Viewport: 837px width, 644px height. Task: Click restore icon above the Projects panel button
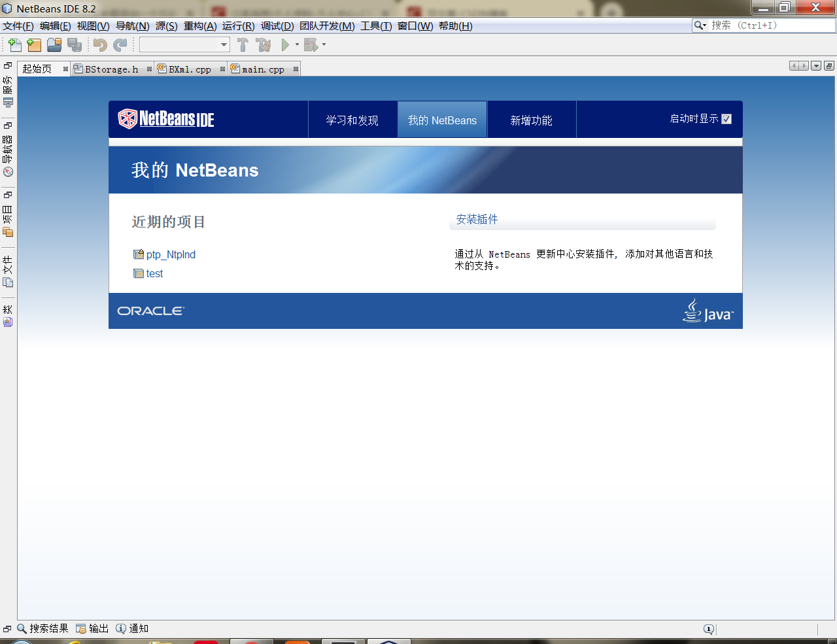click(x=8, y=194)
